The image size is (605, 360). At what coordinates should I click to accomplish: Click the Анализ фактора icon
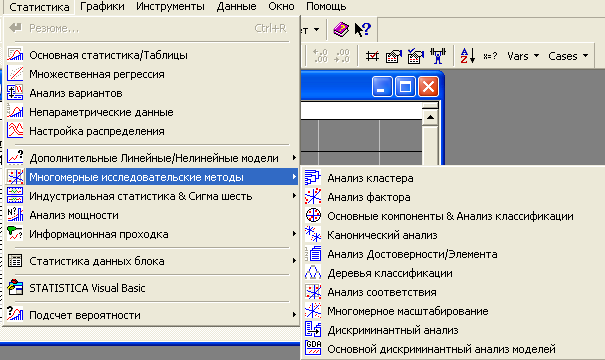(313, 196)
